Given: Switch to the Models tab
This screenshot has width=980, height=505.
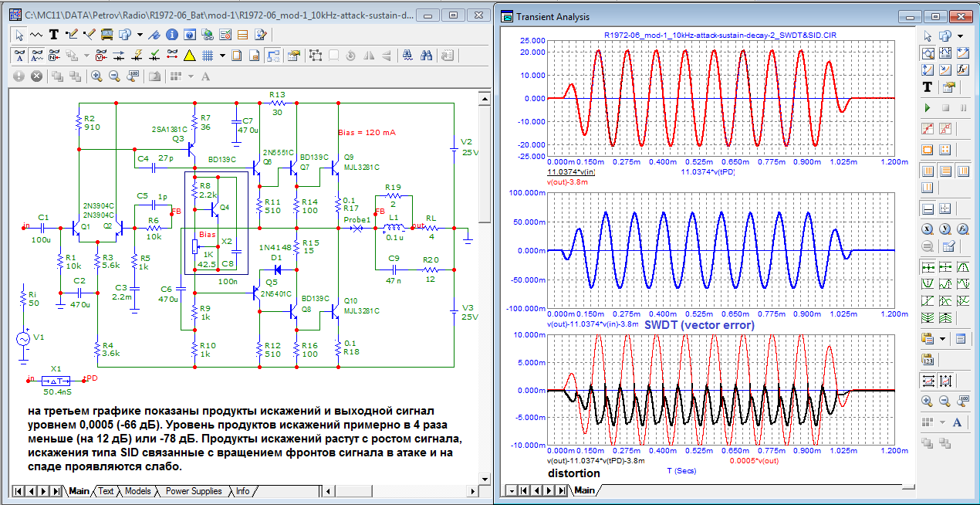Looking at the screenshot, I should click(x=137, y=491).
